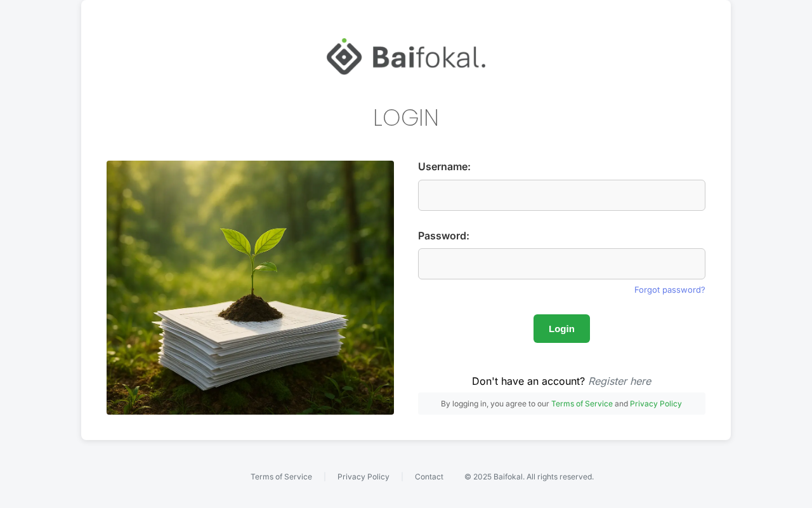The height and width of the screenshot is (508, 812).
Task: Click the Username label
Action: tap(444, 166)
